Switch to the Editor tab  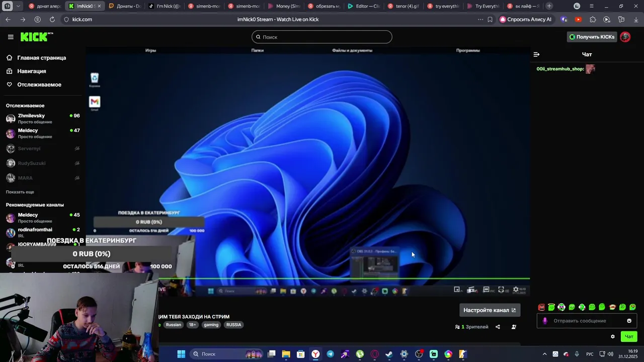(x=364, y=6)
